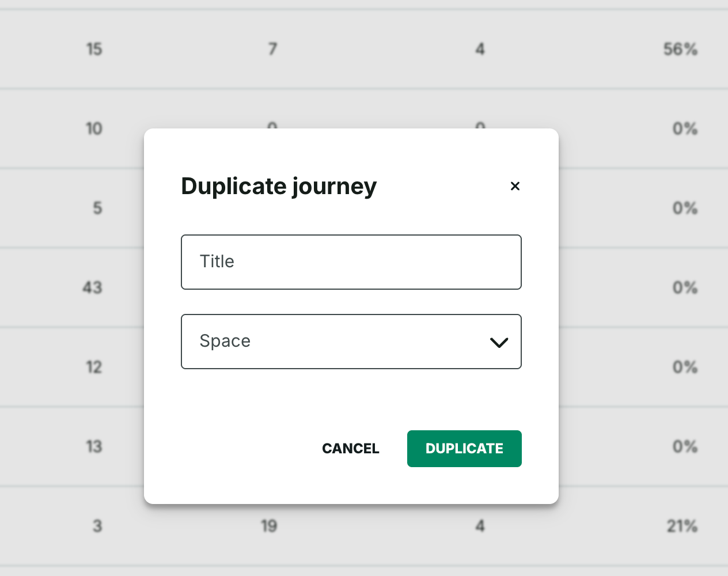Click the cell with value 10
The width and height of the screenshot is (728, 576).
(x=94, y=128)
